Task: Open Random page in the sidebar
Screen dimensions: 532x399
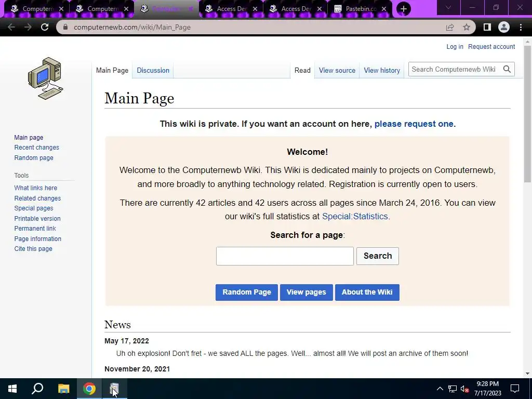Action: (34, 158)
